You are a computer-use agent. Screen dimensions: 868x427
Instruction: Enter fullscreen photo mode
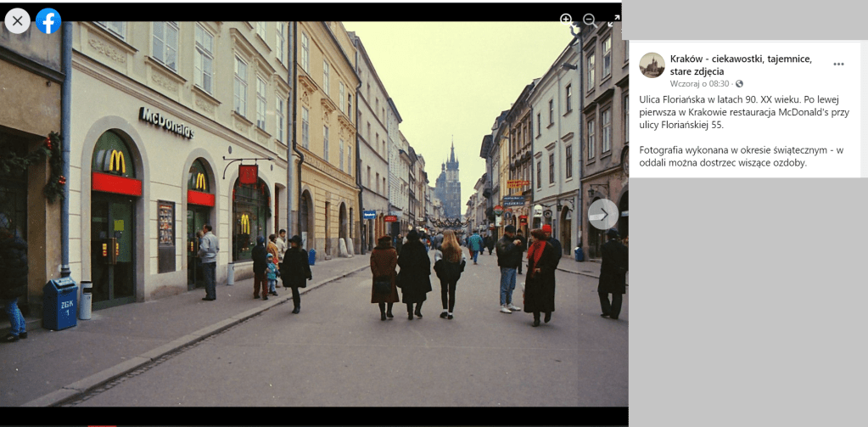(x=613, y=20)
